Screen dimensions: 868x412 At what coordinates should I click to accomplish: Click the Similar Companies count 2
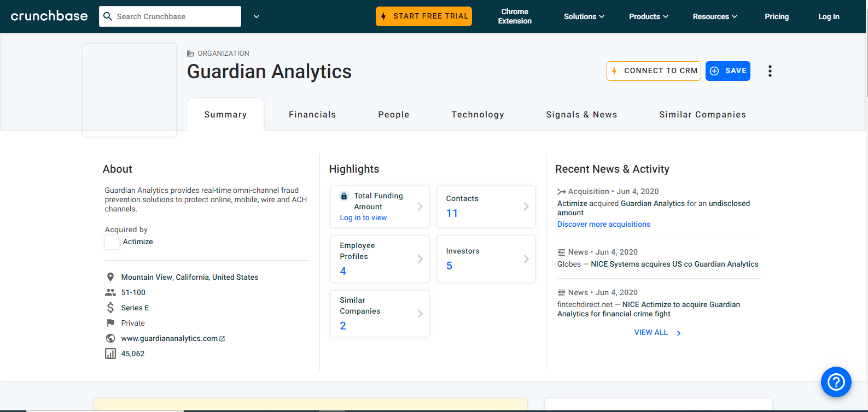tap(343, 326)
